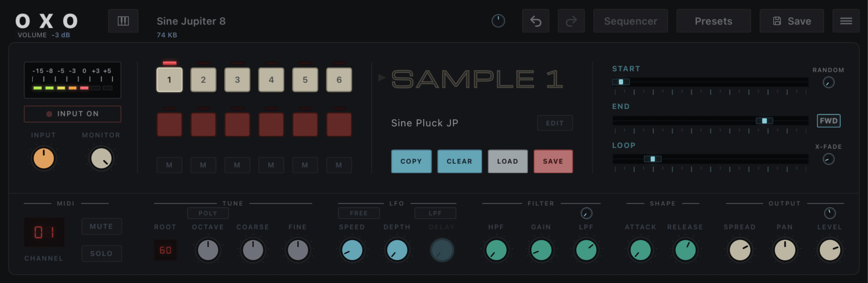Click the MONITOR knob

(101, 158)
